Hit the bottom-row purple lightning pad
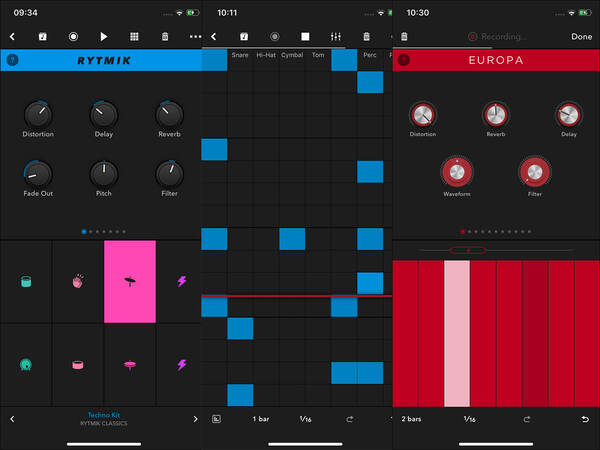The image size is (600, 450). (x=182, y=365)
